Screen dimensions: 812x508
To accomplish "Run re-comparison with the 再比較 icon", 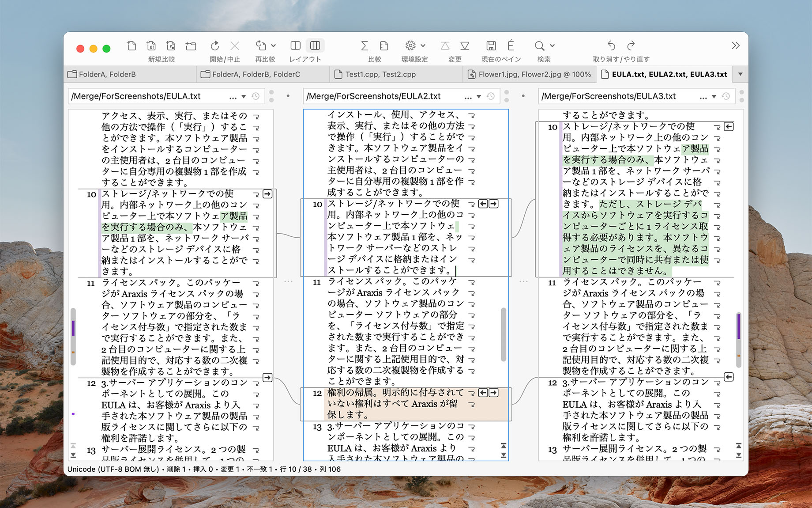I will [x=261, y=45].
